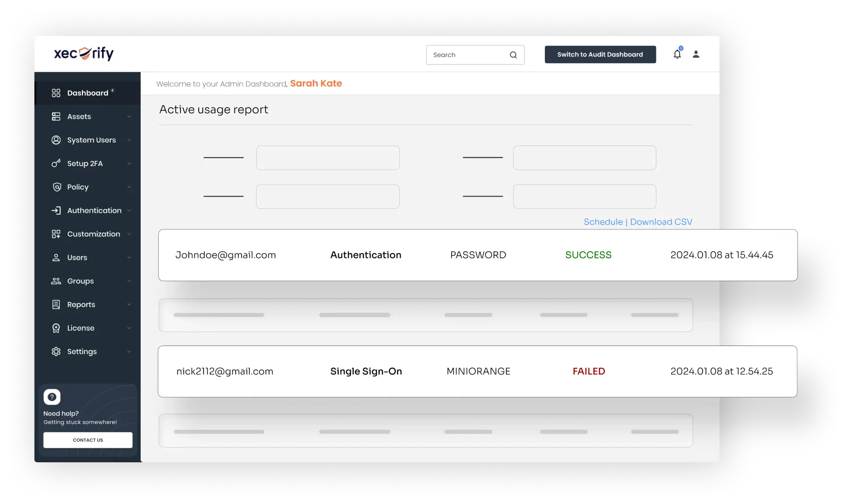Screen dimensions: 846x504
Task: Click the License badge icon
Action: click(56, 327)
